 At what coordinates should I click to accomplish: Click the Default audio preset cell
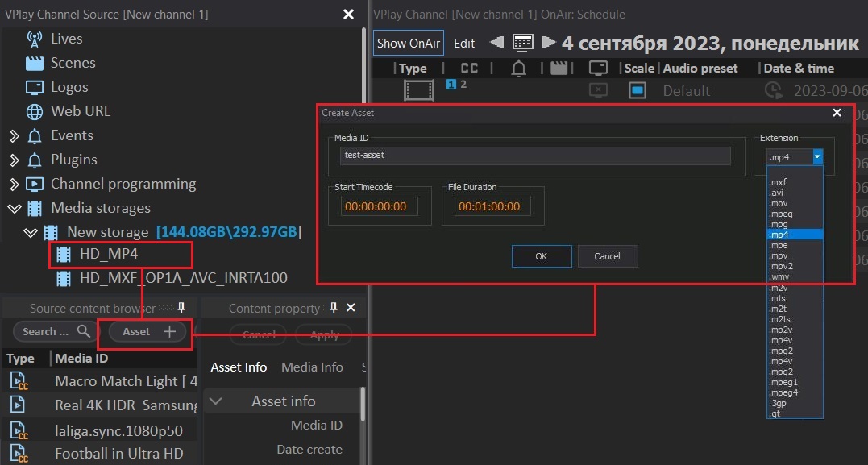687,91
